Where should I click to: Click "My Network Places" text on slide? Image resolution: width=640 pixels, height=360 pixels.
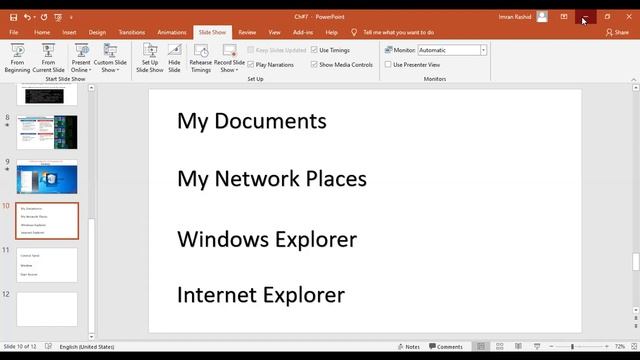click(272, 179)
